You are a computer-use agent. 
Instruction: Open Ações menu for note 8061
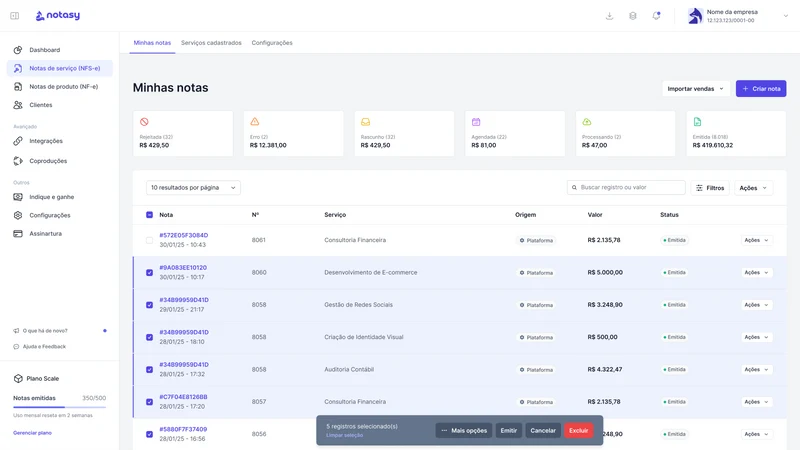pyautogui.click(x=756, y=240)
